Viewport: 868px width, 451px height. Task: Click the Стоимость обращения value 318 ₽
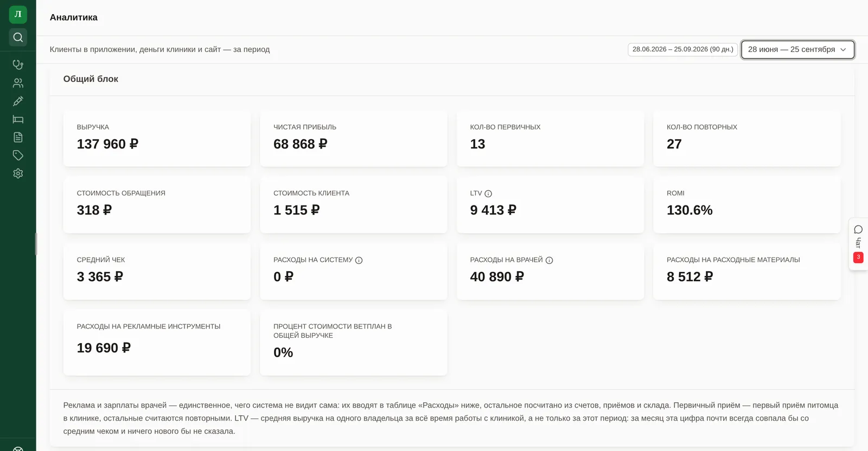point(94,210)
